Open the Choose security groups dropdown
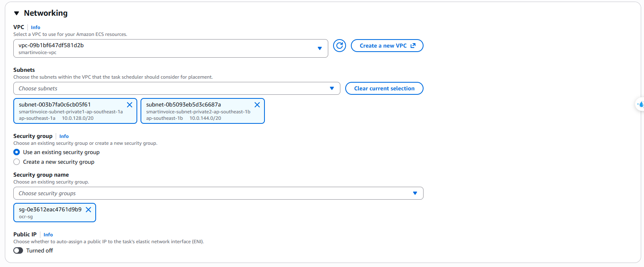Viewport: 644px width, 267px height. click(218, 193)
